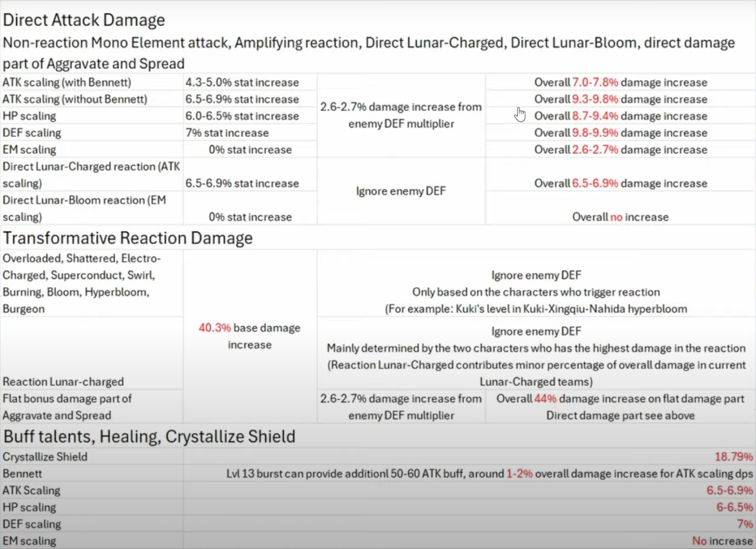The width and height of the screenshot is (756, 549).
Task: Click the "No increase" value in EM scaling row
Action: click(x=722, y=541)
